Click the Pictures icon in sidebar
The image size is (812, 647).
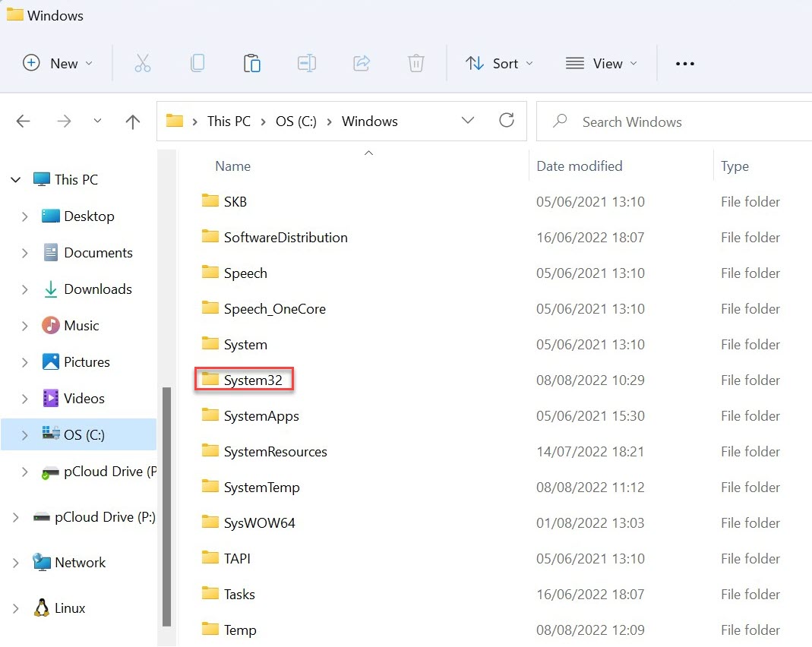pyautogui.click(x=50, y=361)
